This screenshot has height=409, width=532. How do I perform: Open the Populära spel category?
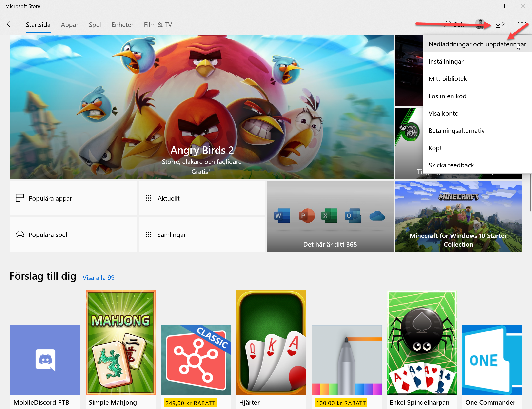coord(74,234)
